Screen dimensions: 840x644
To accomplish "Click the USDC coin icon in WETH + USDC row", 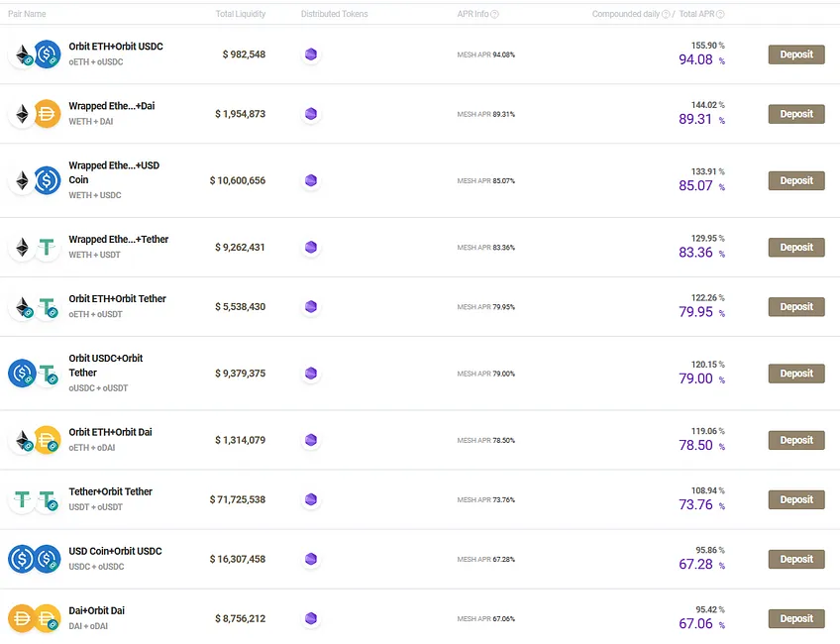I will coord(48,180).
